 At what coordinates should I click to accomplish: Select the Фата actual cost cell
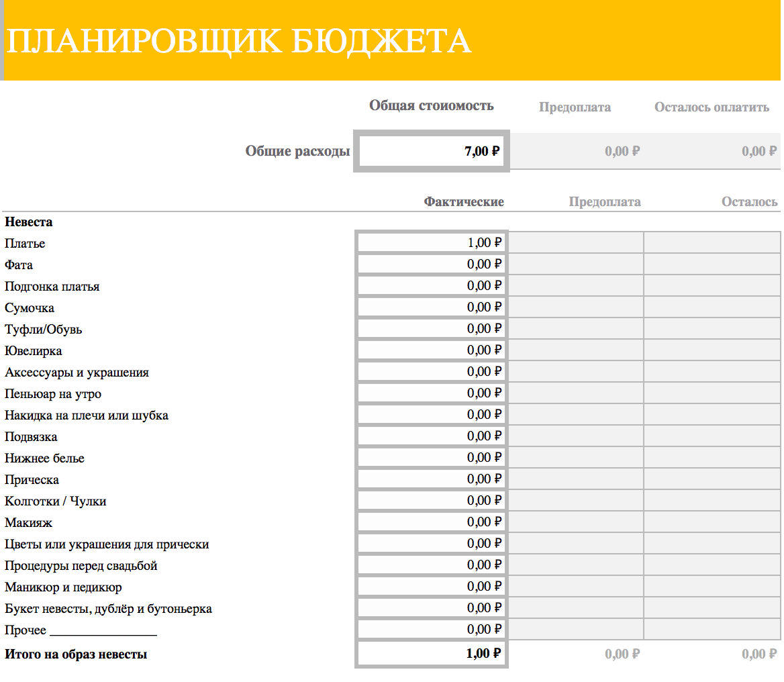431,264
